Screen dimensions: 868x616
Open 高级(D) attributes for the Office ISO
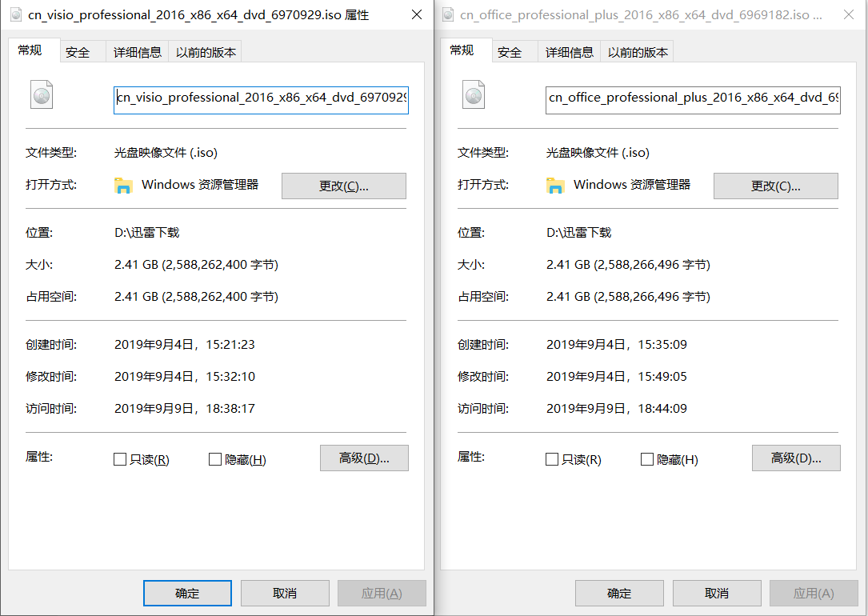tap(796, 458)
